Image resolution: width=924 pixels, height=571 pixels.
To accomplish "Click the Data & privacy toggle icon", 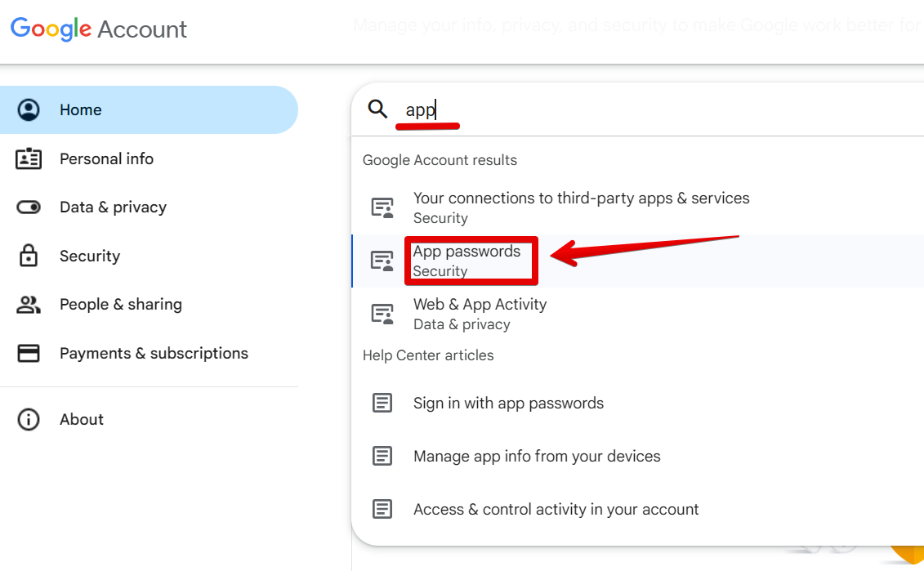I will (29, 207).
